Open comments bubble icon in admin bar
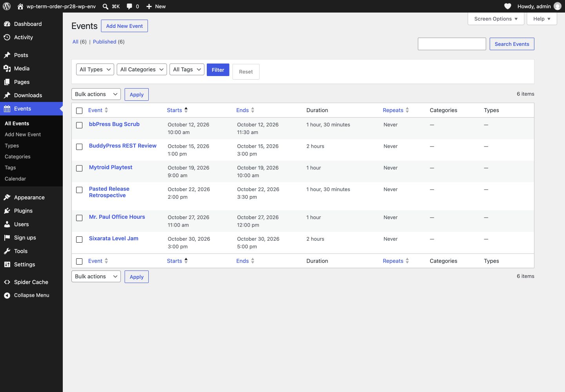The image size is (565, 392). 129,6
